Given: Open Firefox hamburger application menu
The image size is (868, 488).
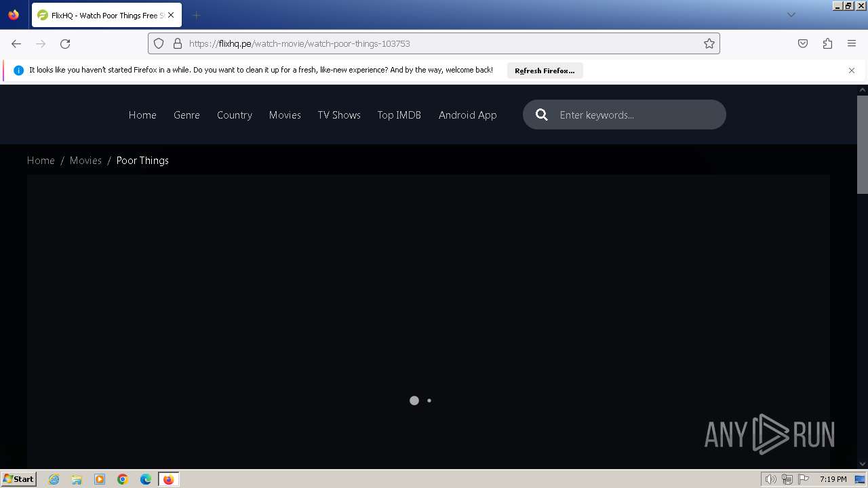Looking at the screenshot, I should tap(852, 43).
